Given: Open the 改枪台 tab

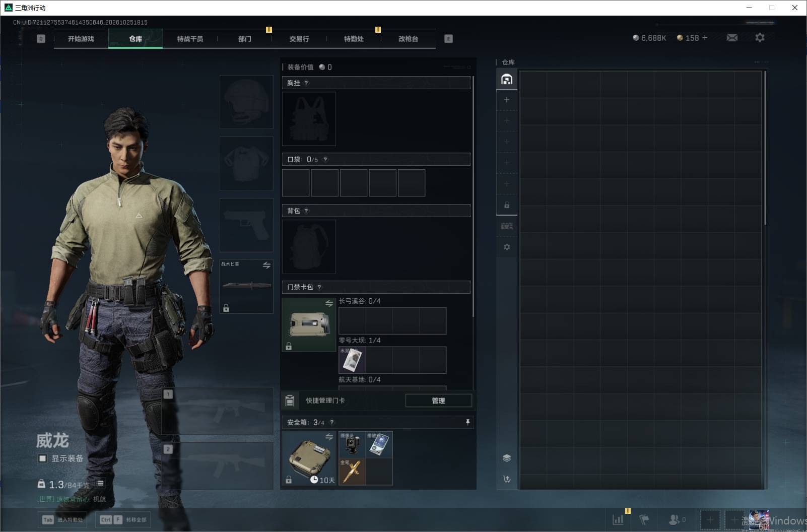Looking at the screenshot, I should 408,39.
